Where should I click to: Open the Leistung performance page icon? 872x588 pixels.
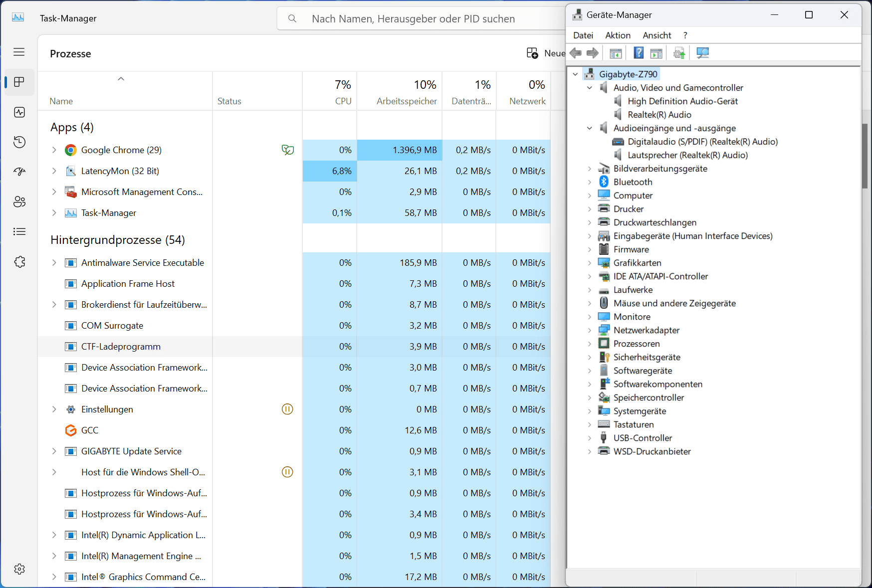pyautogui.click(x=19, y=112)
